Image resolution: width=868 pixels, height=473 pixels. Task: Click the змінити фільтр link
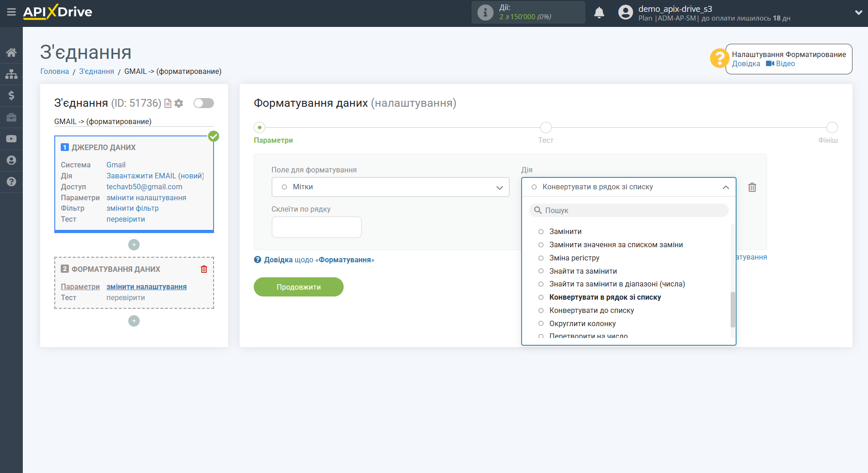[x=132, y=208]
